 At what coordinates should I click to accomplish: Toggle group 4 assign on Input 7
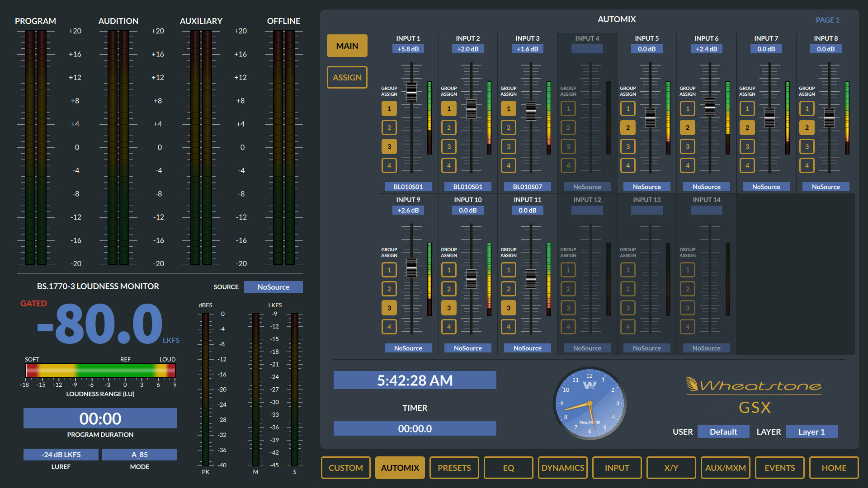747,165
